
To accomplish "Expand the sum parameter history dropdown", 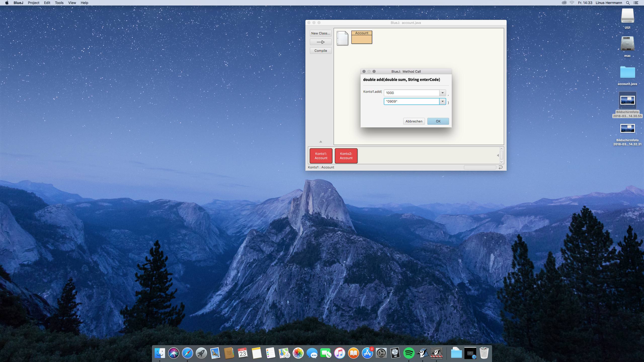I will point(442,93).
